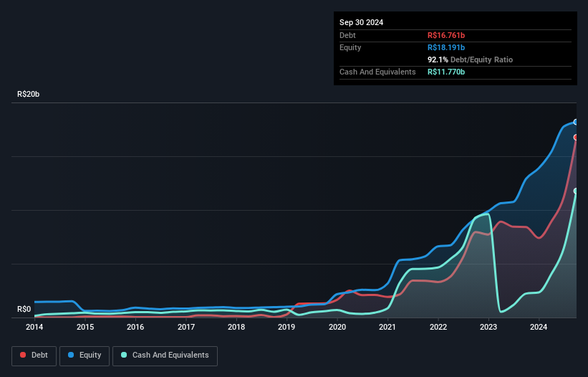Click the Cash value R$11.770b
Viewport: 588px width, 377px height.
pos(446,72)
